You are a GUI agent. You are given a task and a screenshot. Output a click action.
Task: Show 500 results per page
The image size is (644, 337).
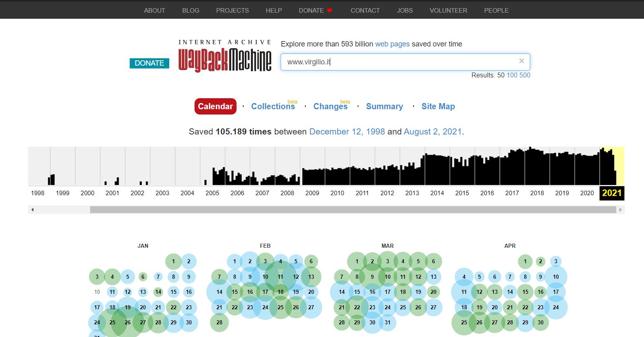coord(525,75)
